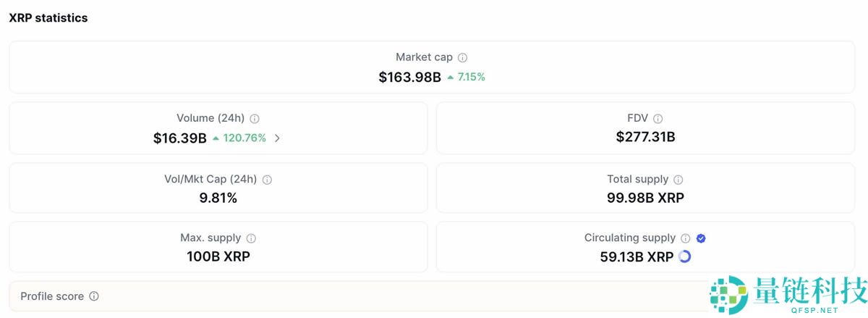Click the Max. supply info icon
Image resolution: width=868 pixels, height=318 pixels.
click(x=251, y=238)
